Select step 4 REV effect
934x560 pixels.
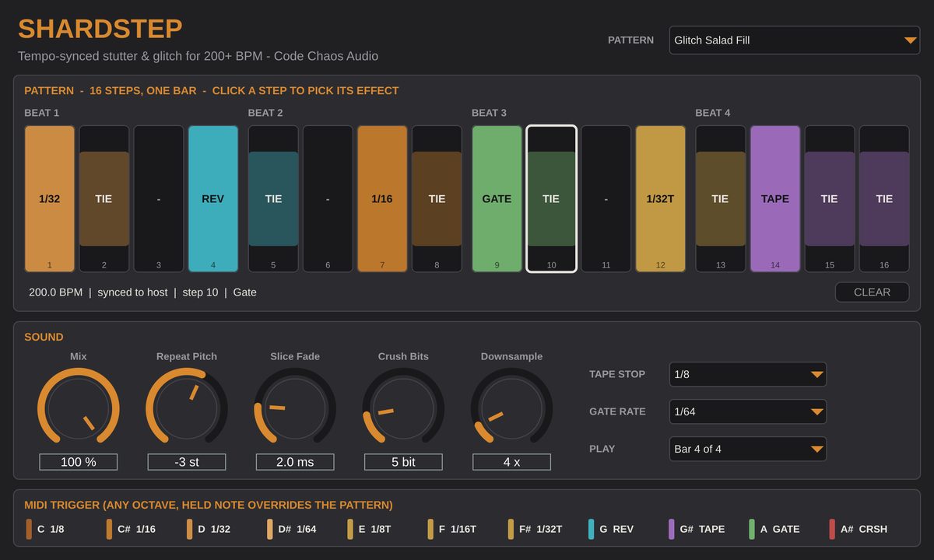click(x=213, y=199)
